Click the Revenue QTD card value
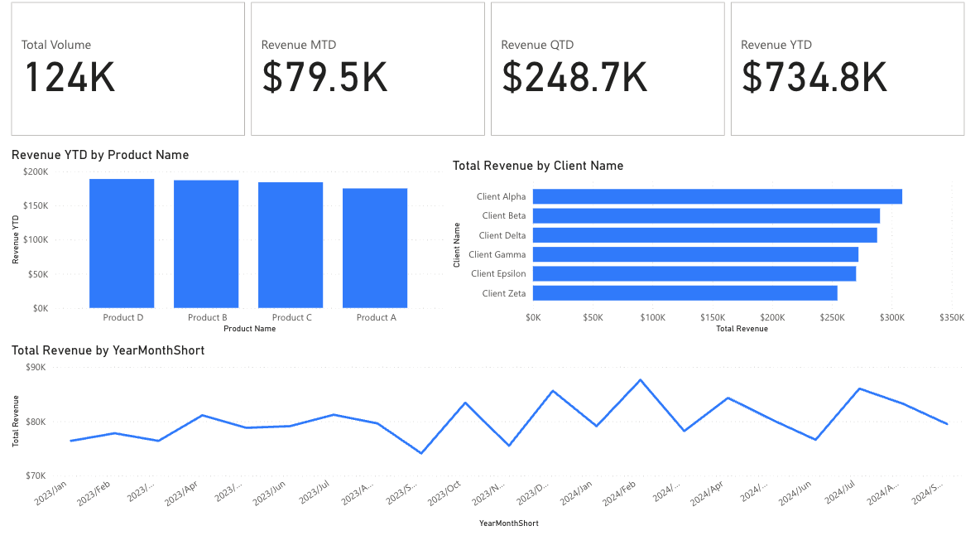This screenshot has width=980, height=550. (x=574, y=77)
